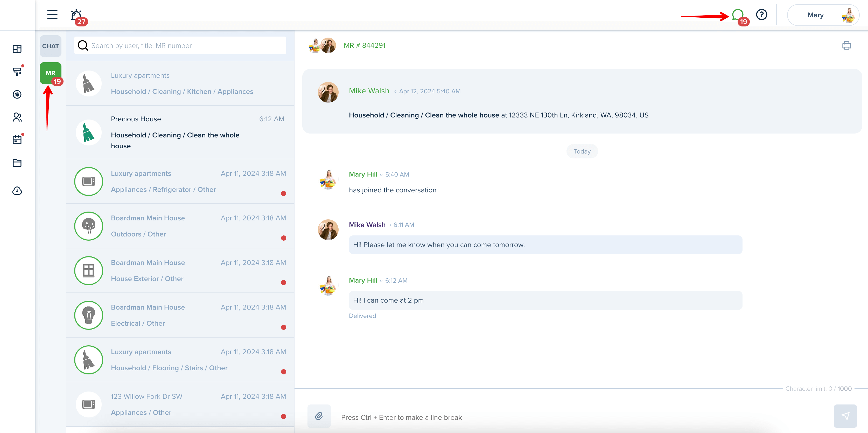Switch to the MR tab
Viewport: 868px width, 433px height.
point(51,73)
